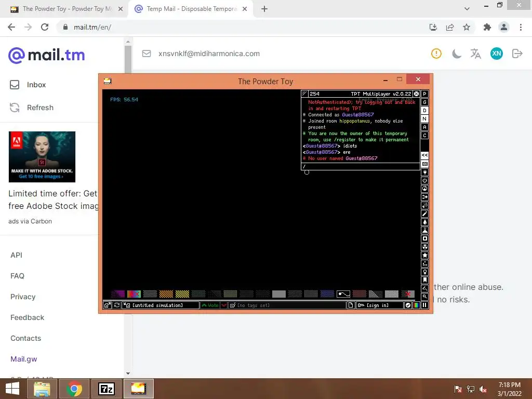532x399 pixels.
Task: Toggle decorations D button
Action: [425, 111]
